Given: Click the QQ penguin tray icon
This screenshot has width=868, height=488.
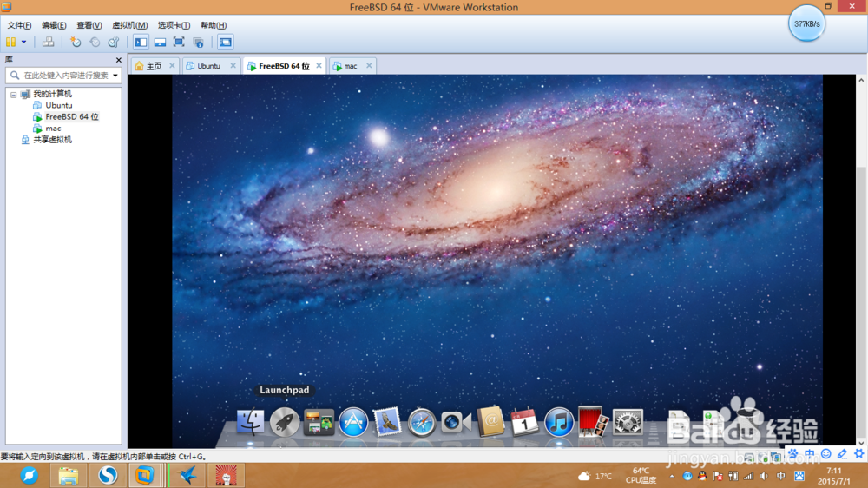Looking at the screenshot, I should (x=702, y=476).
